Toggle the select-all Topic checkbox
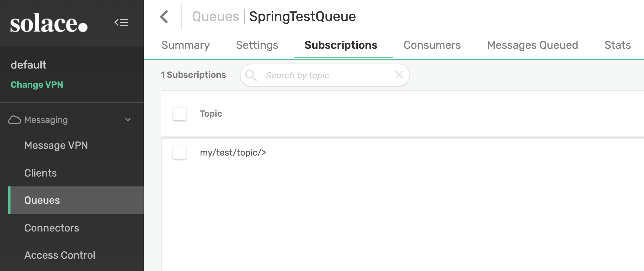This screenshot has width=644, height=271. pyautogui.click(x=180, y=114)
